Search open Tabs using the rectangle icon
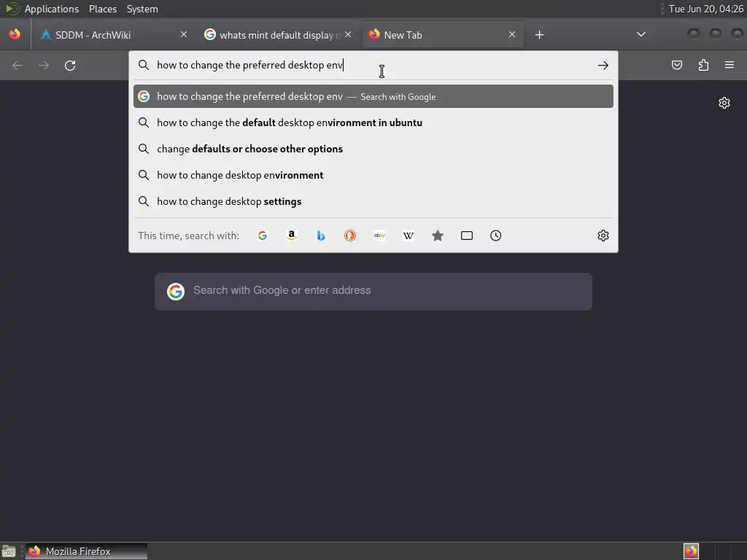This screenshot has width=747, height=560. [x=467, y=236]
